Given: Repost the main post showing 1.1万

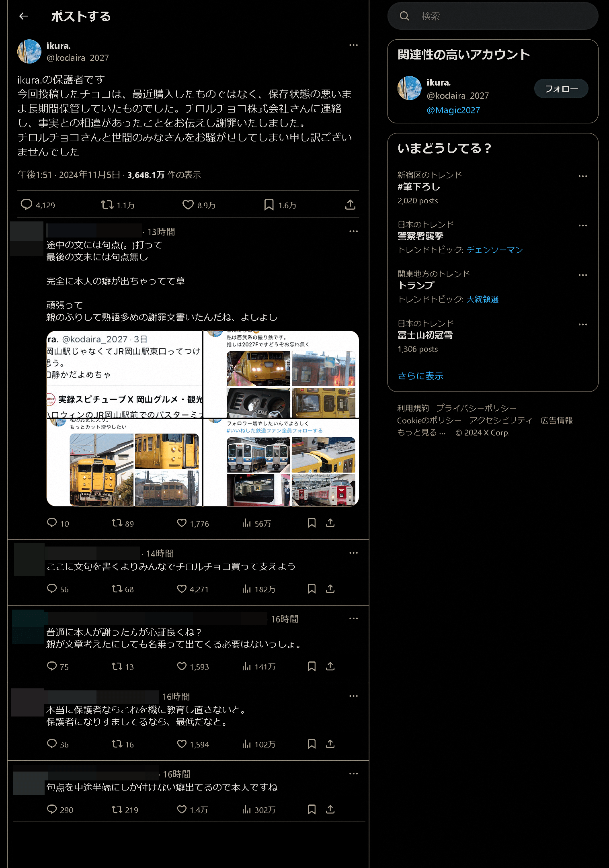Looking at the screenshot, I should coord(107,205).
